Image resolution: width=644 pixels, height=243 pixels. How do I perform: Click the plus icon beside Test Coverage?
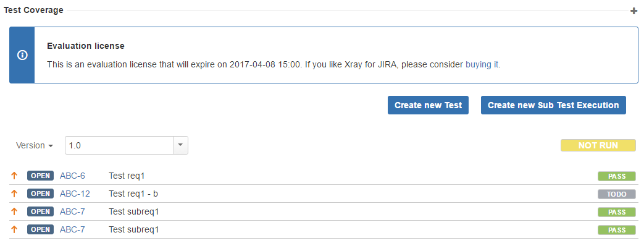[634, 11]
